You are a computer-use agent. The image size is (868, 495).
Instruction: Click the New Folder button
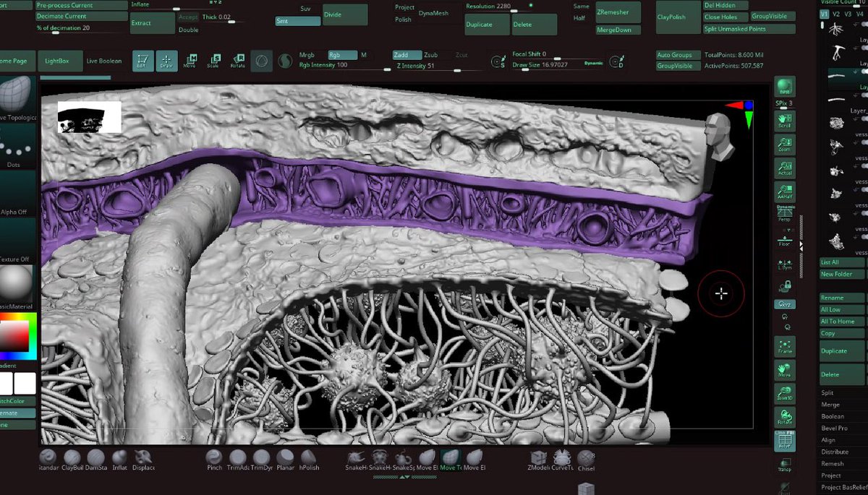(x=842, y=275)
